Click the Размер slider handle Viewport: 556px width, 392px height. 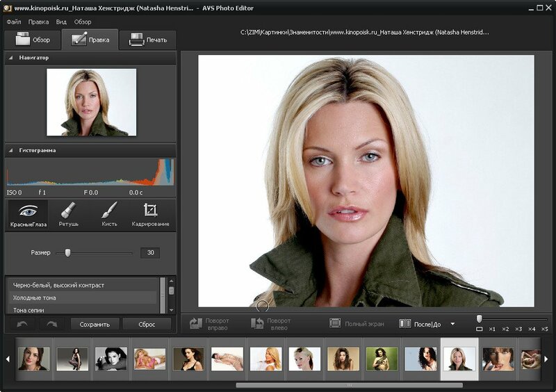coord(67,253)
